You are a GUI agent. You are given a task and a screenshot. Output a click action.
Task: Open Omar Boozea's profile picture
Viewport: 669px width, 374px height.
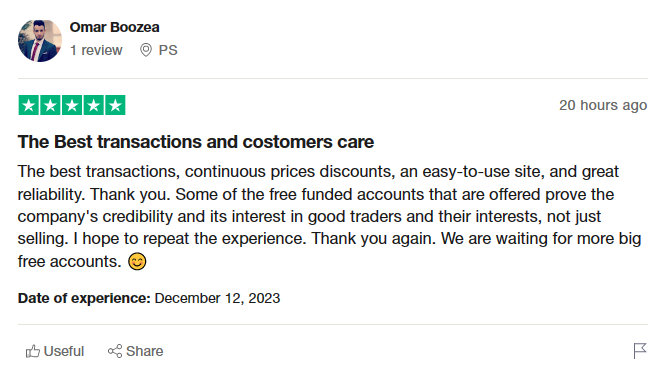point(40,41)
